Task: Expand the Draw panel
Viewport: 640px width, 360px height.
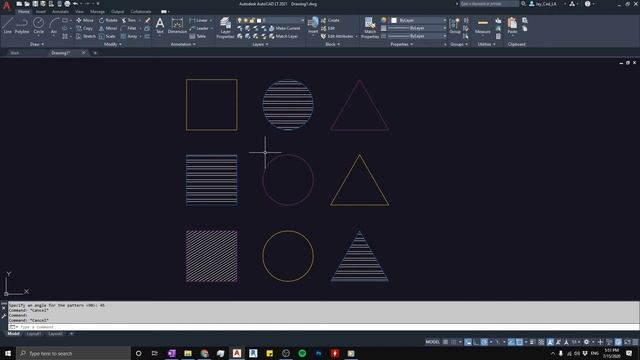Action: (x=37, y=44)
